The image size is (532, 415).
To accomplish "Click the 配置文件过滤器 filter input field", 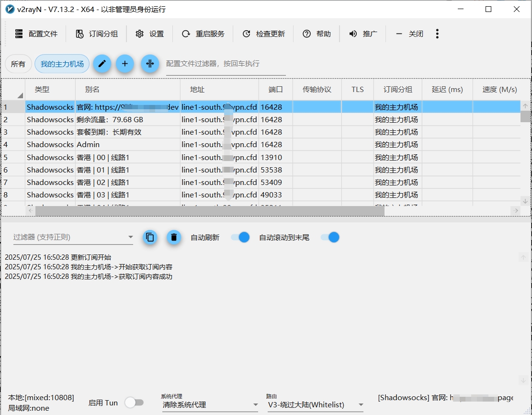I will pyautogui.click(x=226, y=64).
